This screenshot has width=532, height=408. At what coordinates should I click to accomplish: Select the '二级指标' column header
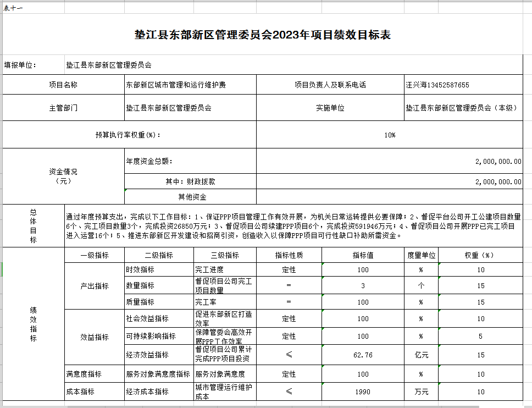(159, 255)
